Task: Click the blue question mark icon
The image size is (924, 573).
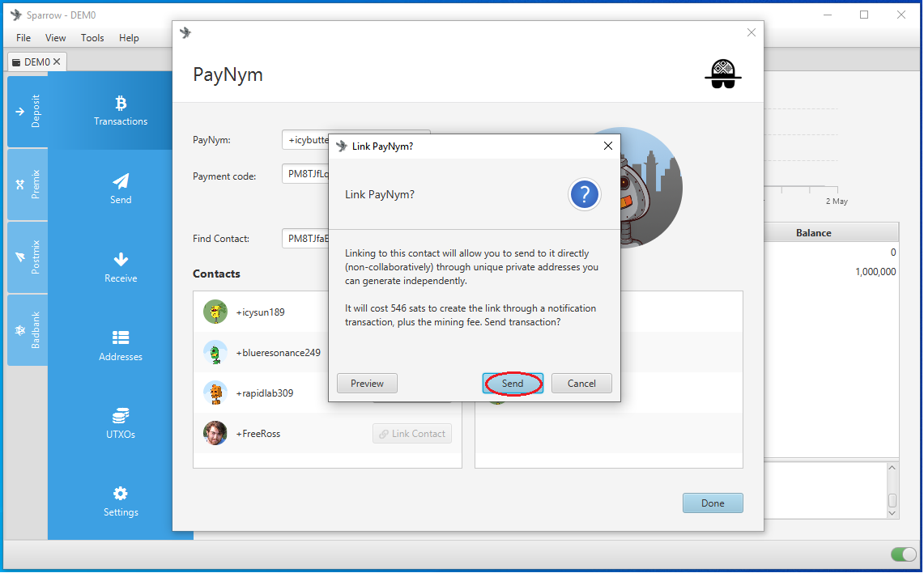Action: pyautogui.click(x=584, y=194)
